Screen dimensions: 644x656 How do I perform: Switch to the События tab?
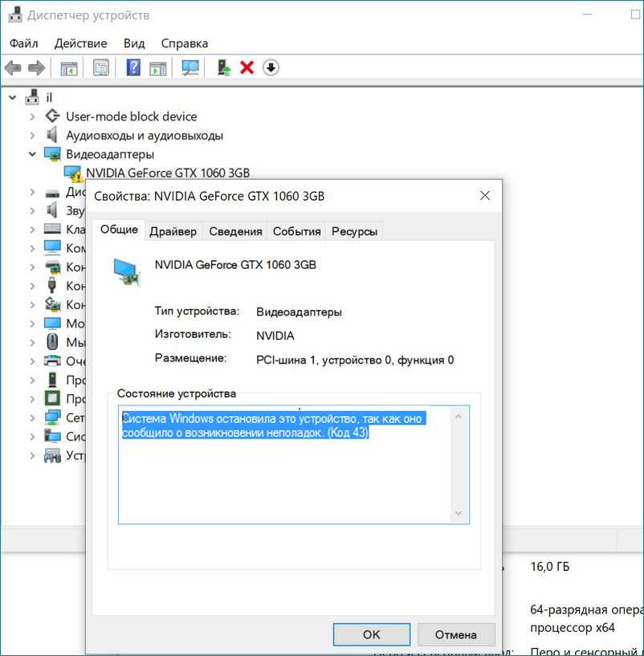pyautogui.click(x=296, y=231)
